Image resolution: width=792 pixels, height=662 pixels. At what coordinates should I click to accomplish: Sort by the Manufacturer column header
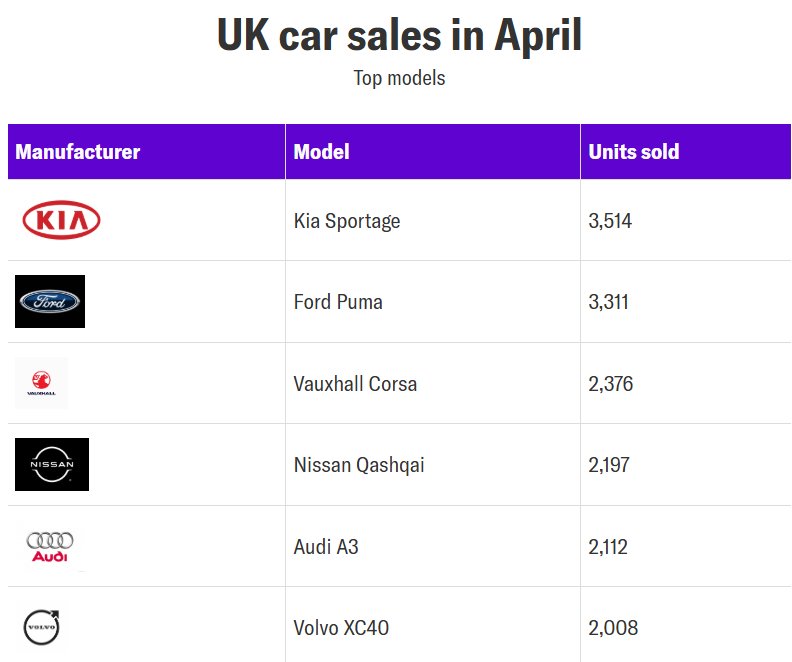[x=78, y=152]
